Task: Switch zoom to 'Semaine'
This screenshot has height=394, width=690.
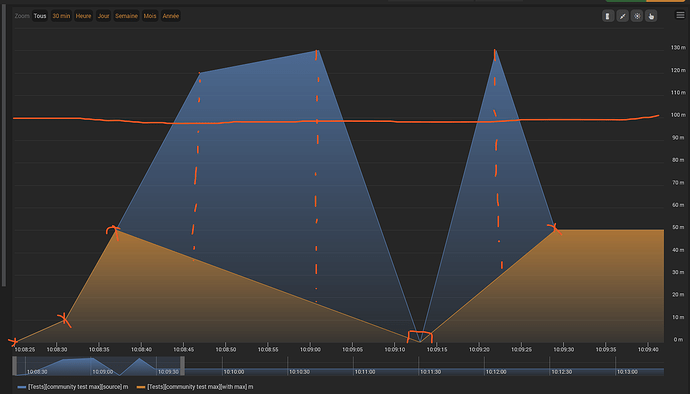Action: [x=126, y=16]
